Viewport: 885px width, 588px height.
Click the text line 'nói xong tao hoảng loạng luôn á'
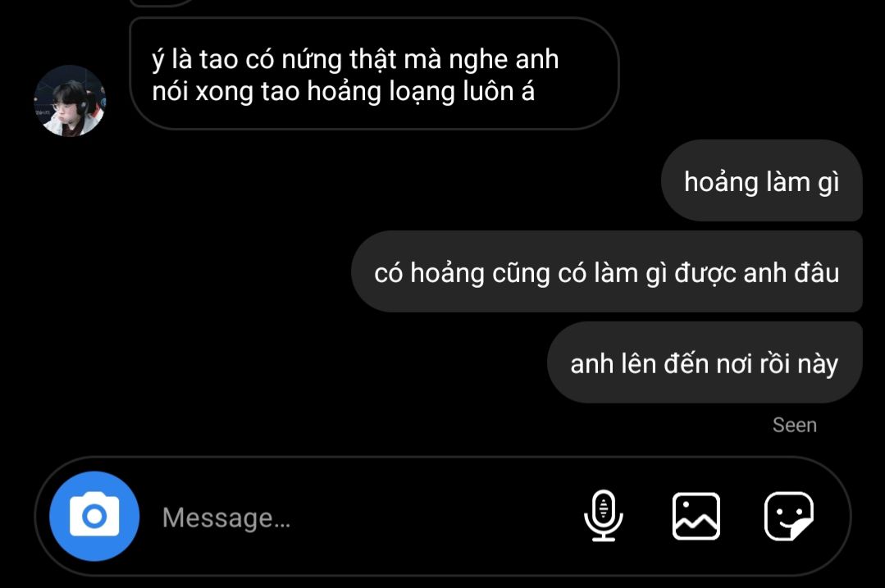point(343,91)
